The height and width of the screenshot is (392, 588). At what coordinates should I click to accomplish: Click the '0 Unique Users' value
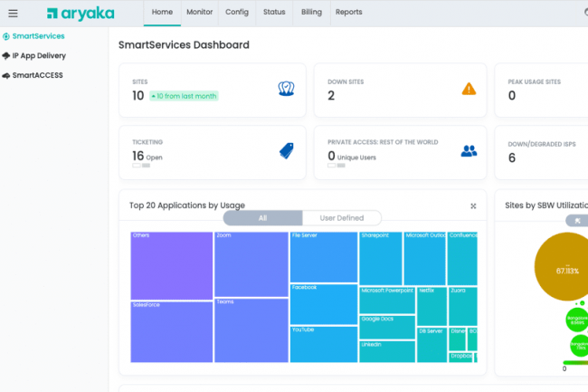352,156
